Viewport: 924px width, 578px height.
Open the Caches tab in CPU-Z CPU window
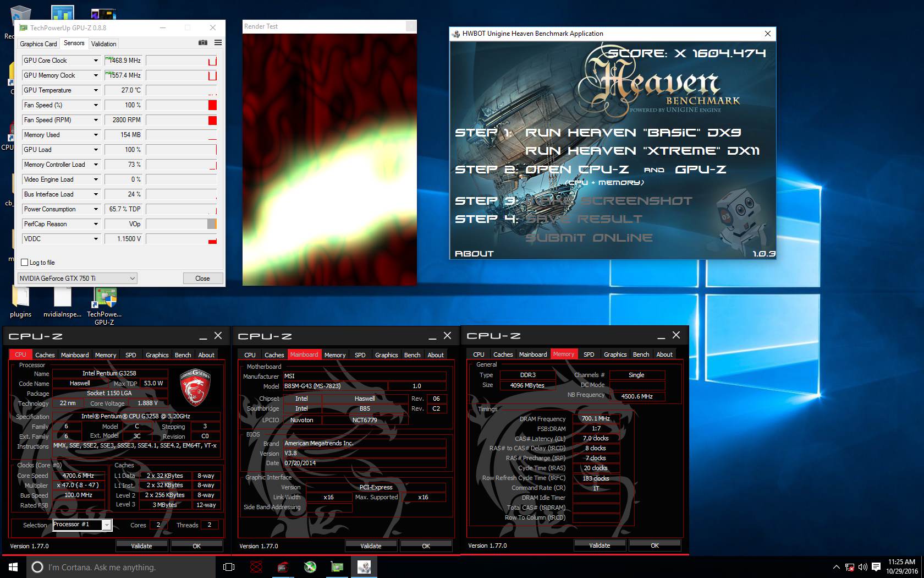[45, 355]
